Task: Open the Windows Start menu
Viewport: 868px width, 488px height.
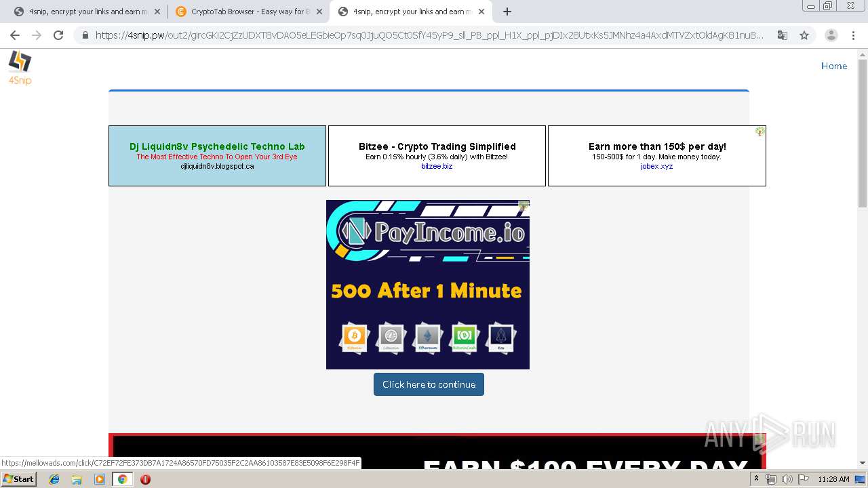Action: pyautogui.click(x=19, y=479)
